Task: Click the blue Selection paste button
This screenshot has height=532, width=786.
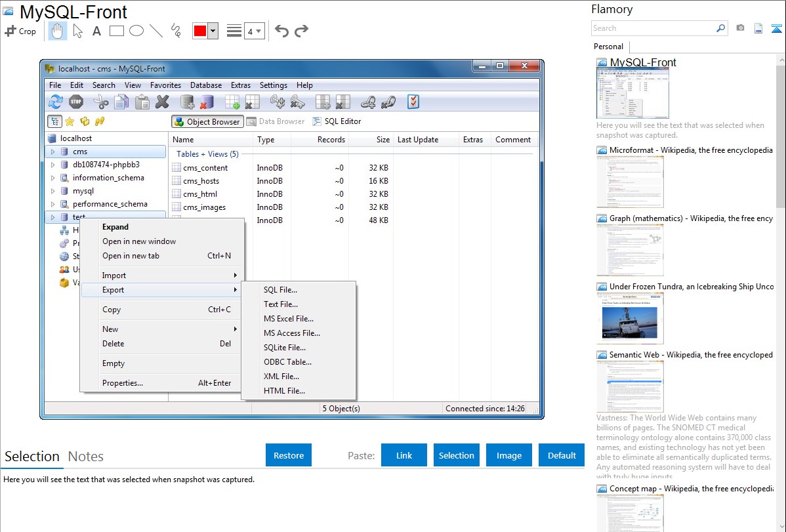Action: (x=456, y=455)
